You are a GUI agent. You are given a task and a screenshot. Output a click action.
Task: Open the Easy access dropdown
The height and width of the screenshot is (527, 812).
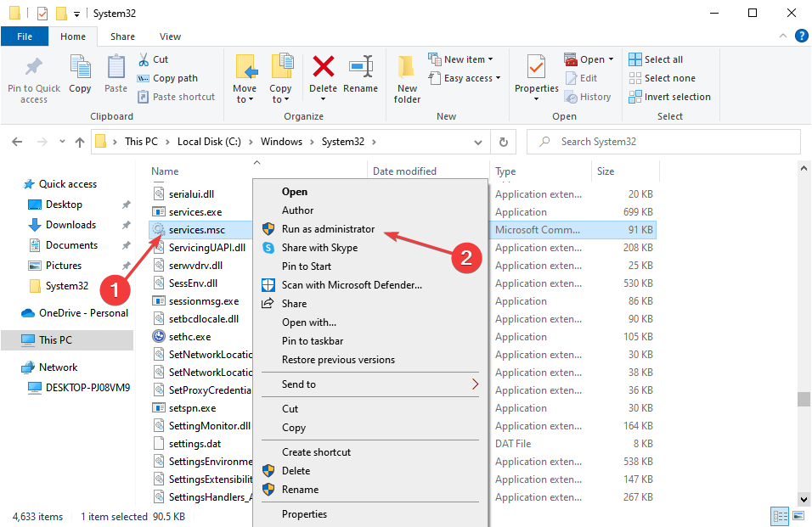pyautogui.click(x=465, y=78)
